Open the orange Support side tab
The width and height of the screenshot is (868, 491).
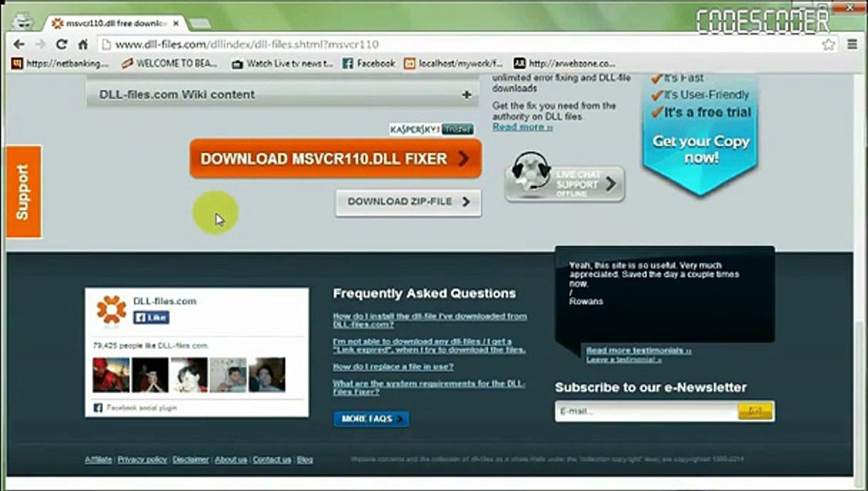tap(23, 192)
